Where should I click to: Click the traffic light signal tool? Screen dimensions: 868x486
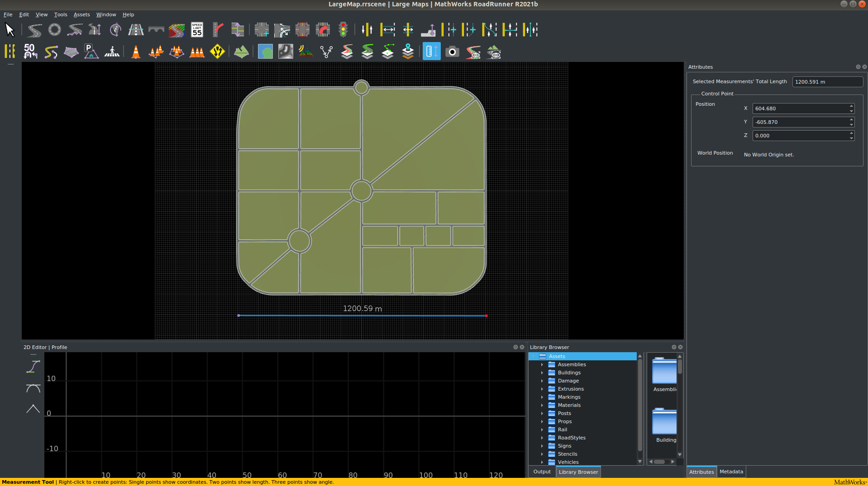[x=343, y=30]
